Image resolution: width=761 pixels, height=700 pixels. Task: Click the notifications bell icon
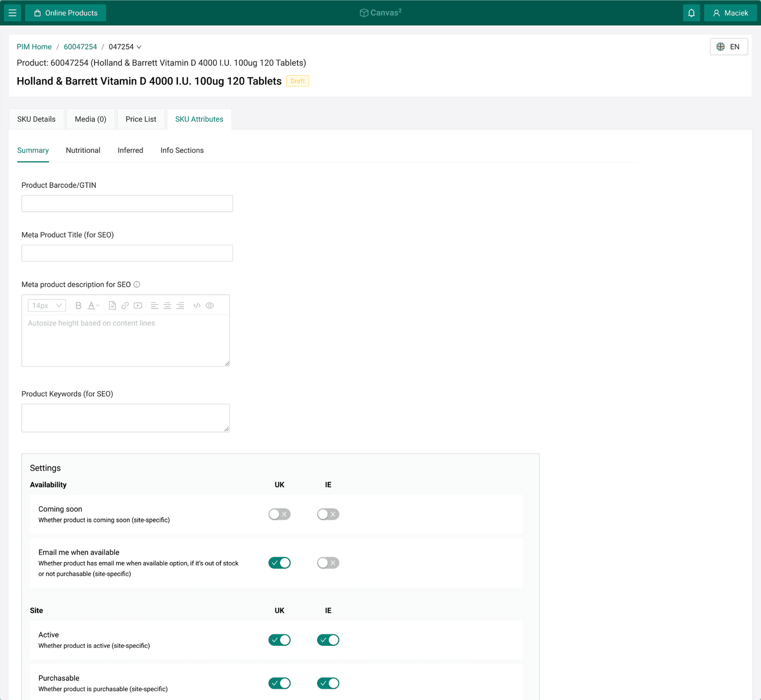[x=691, y=13]
